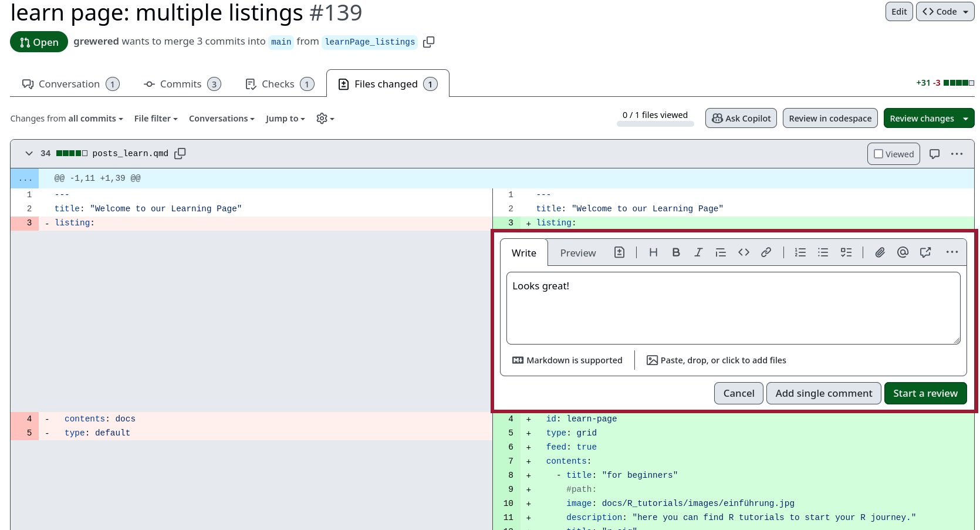Click the Bold formatting icon
This screenshot has height=530, width=980.
(x=676, y=252)
